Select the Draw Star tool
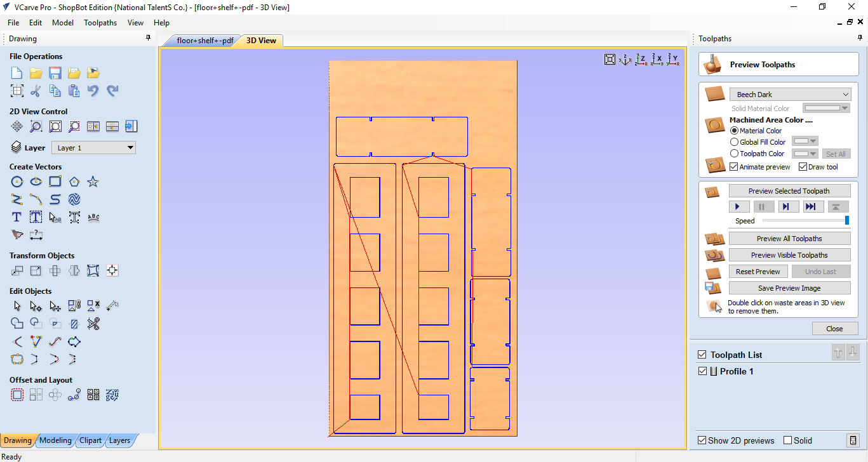868x462 pixels. (93, 182)
